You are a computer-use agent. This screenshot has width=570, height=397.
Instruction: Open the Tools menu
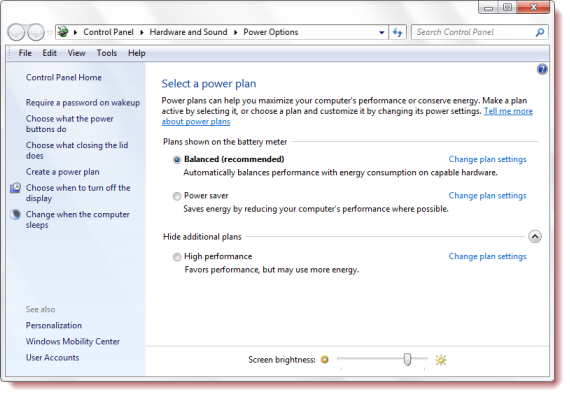click(x=107, y=53)
